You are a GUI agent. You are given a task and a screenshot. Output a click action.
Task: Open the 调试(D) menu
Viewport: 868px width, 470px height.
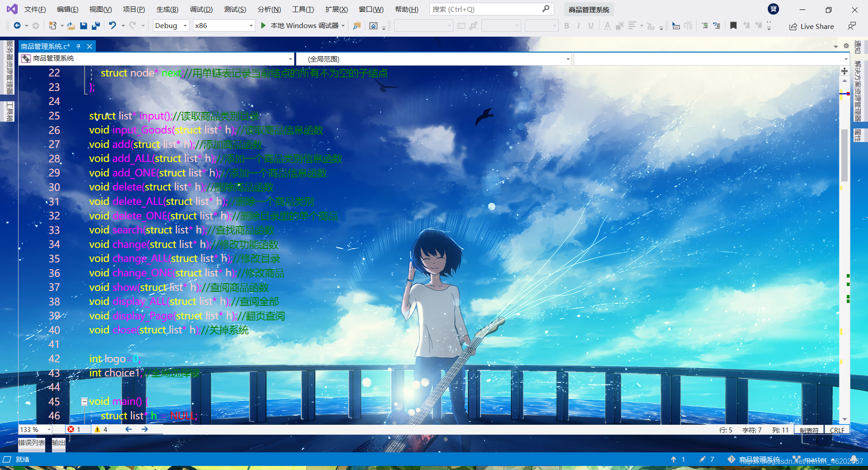[201, 9]
